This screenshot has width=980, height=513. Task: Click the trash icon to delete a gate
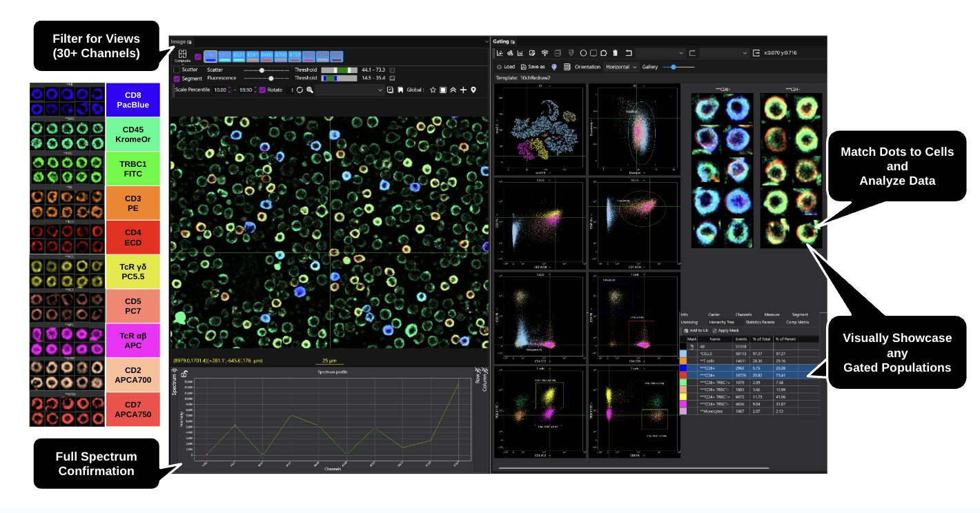pos(615,52)
